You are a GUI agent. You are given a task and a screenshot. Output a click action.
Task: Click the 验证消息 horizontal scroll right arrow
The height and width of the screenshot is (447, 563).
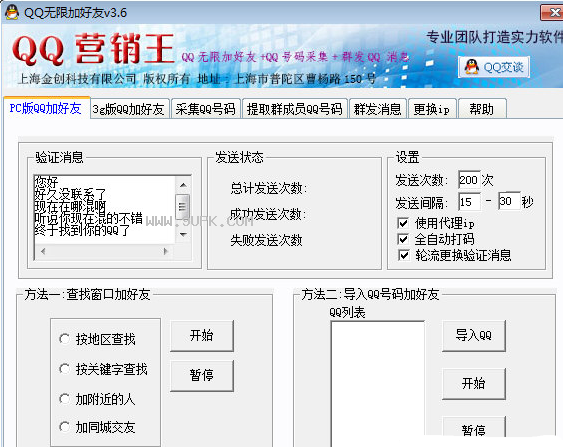[x=166, y=251]
